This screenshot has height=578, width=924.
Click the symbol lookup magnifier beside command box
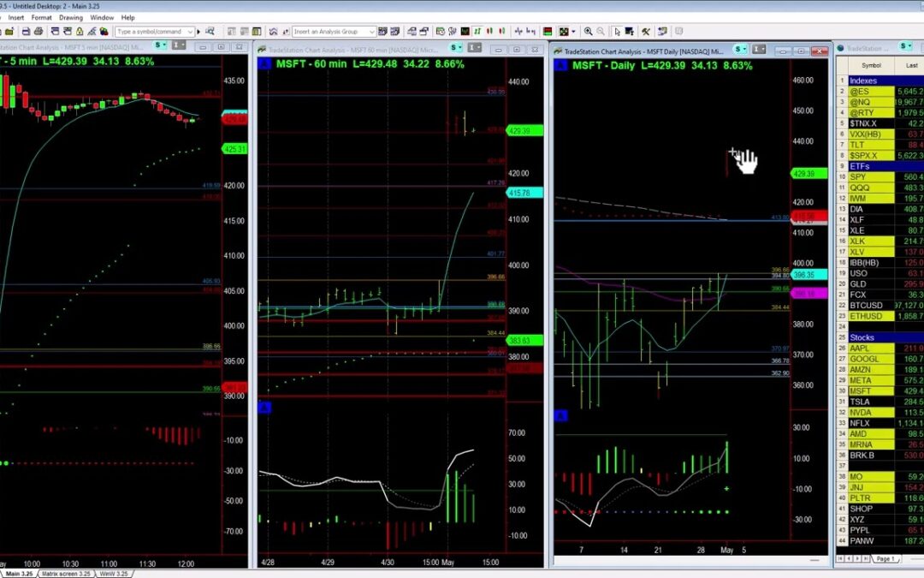click(x=210, y=32)
